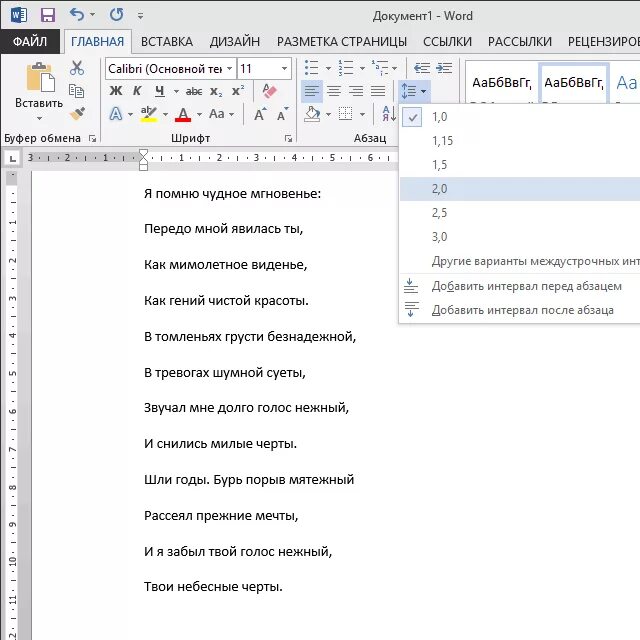Switch to the РАССЫЛКИ tab

point(520,42)
